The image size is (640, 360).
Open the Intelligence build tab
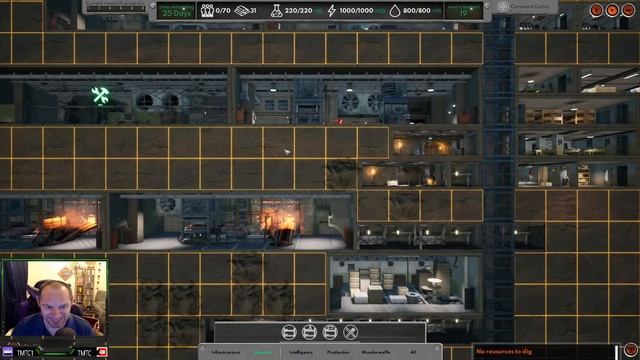[301, 352]
